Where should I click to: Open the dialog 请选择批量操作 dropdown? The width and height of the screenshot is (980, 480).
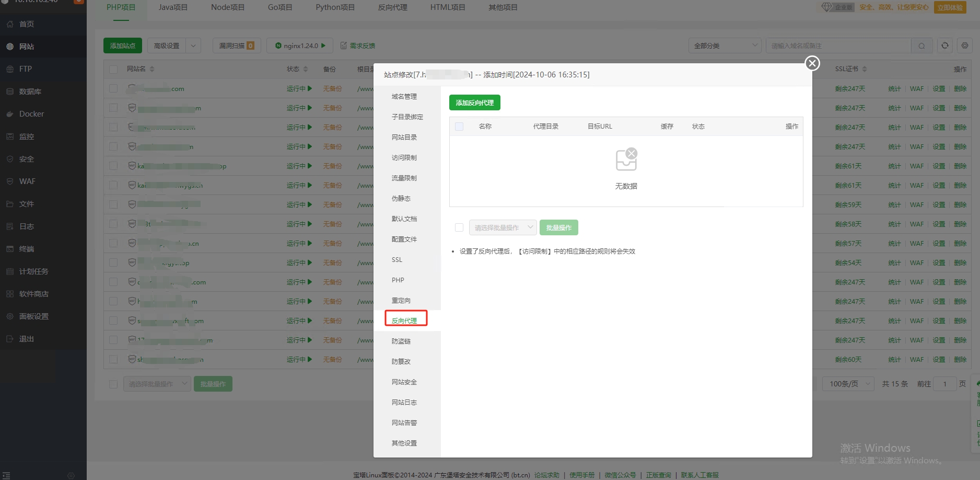click(503, 227)
